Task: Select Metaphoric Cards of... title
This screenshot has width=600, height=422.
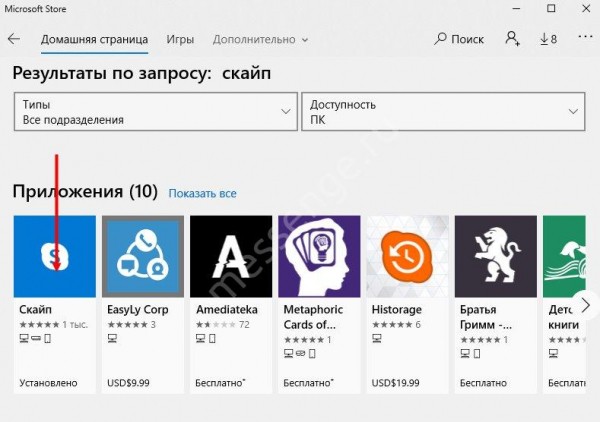Action: tap(313, 317)
